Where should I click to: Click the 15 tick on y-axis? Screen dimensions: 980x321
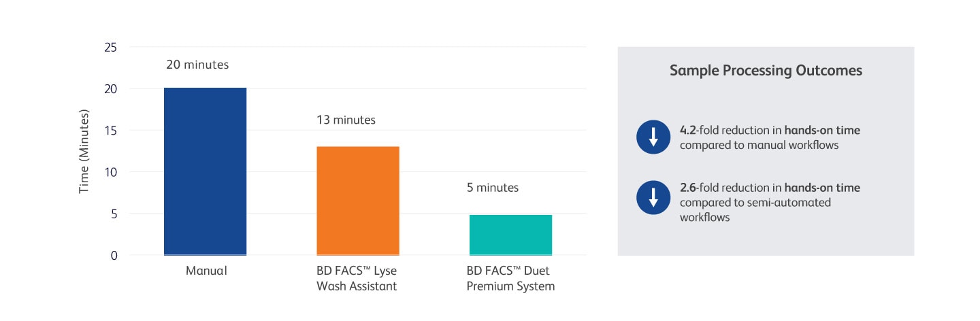pos(111,131)
